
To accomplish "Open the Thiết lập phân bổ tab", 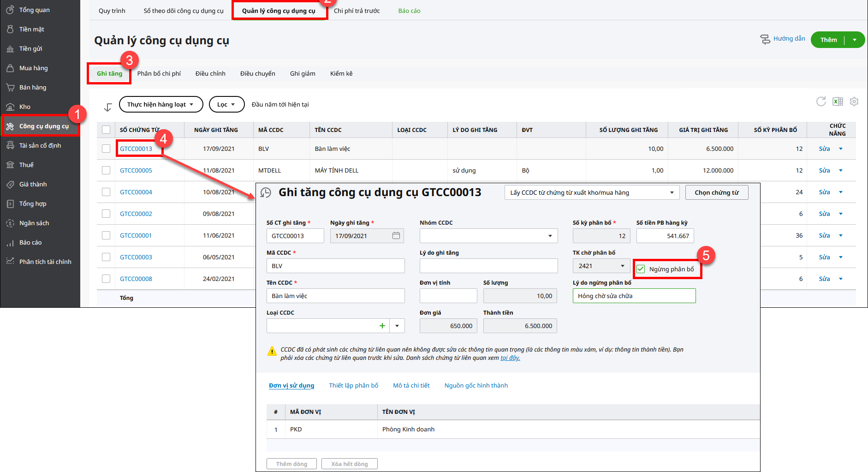I will pyautogui.click(x=353, y=385).
